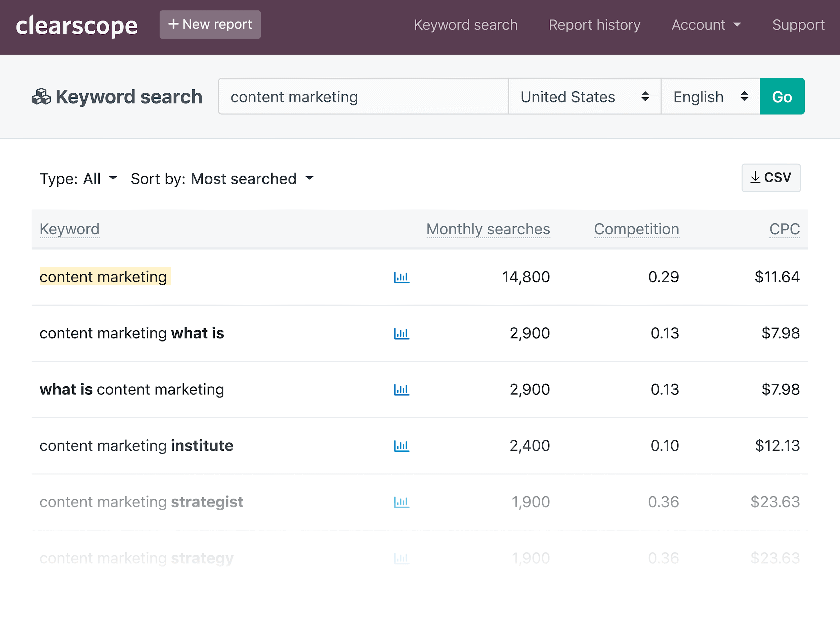Click the bar chart icon for content marketing

[401, 277]
